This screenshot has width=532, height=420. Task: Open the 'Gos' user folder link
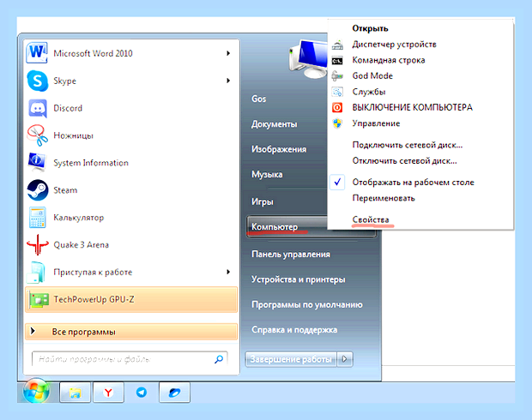[259, 99]
